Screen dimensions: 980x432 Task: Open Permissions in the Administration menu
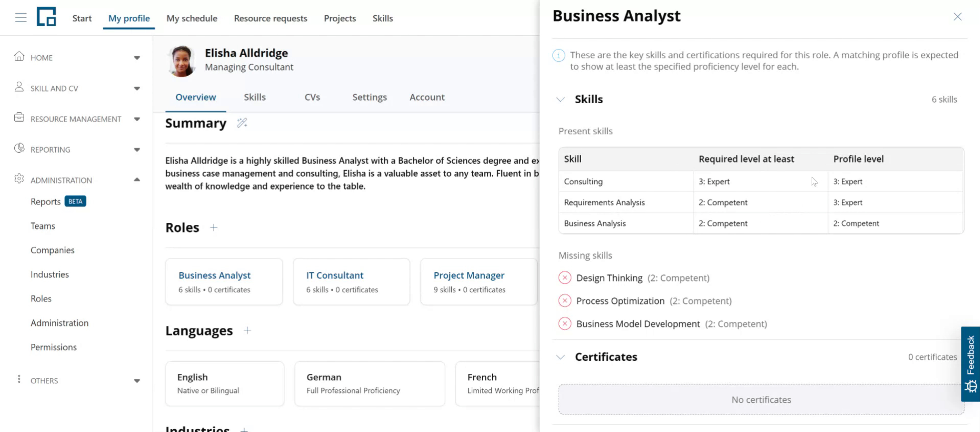(x=54, y=347)
